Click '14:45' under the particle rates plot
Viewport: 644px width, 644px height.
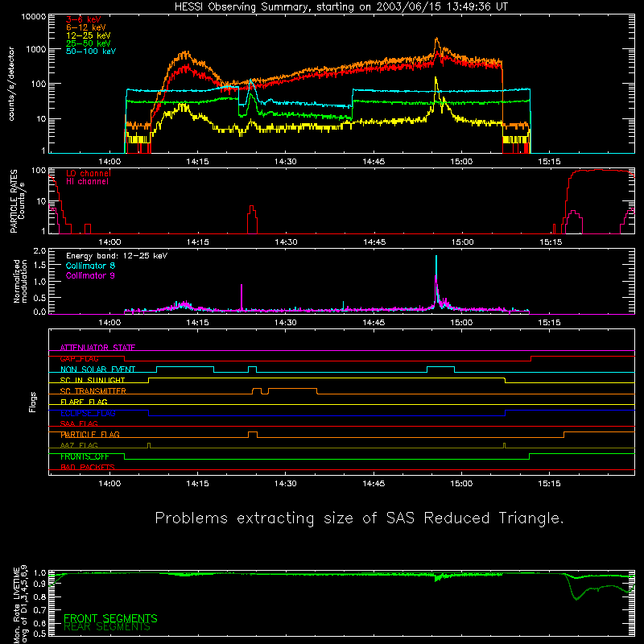374,242
